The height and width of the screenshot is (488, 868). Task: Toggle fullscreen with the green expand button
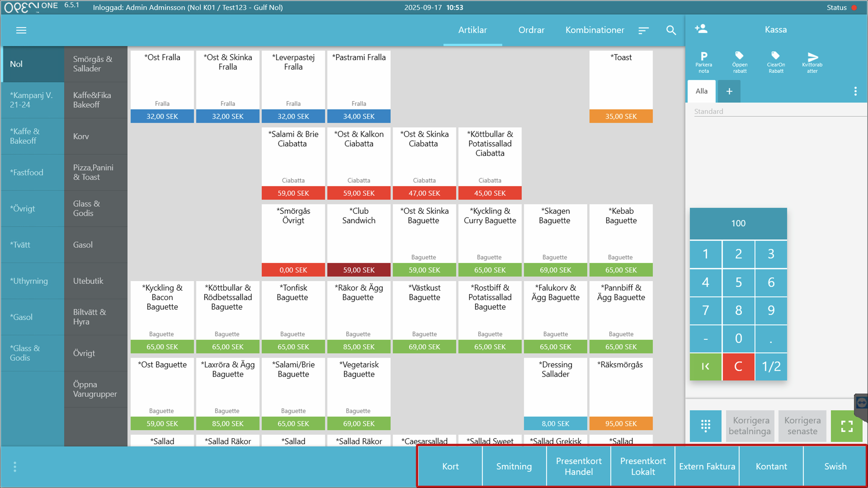point(846,426)
